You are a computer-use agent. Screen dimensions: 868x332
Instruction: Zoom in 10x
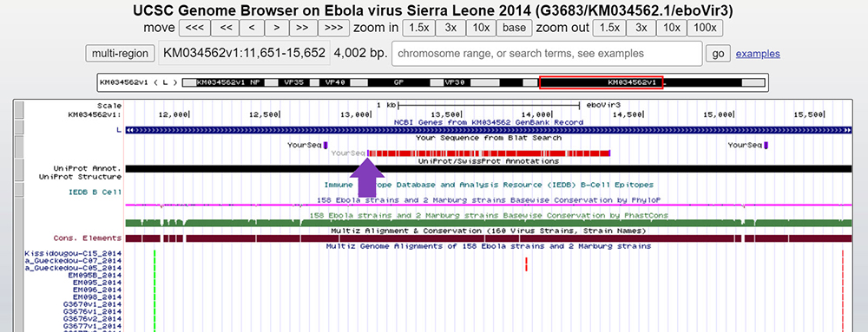[481, 29]
